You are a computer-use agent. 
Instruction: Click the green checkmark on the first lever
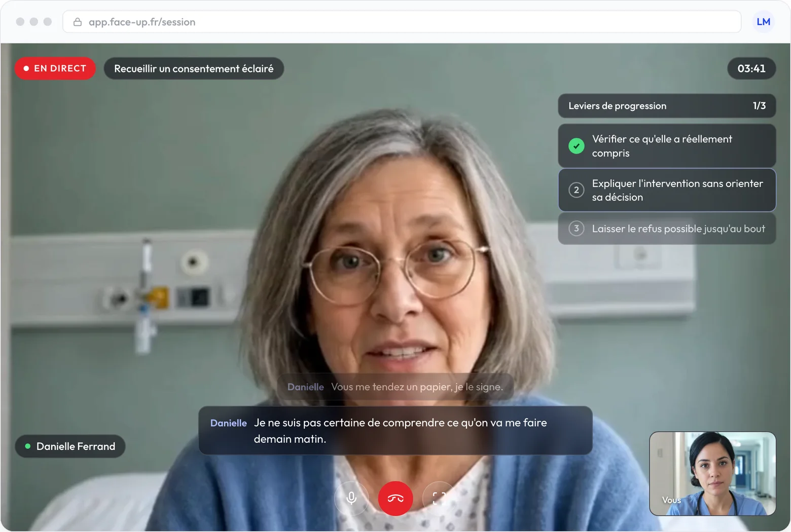tap(577, 146)
